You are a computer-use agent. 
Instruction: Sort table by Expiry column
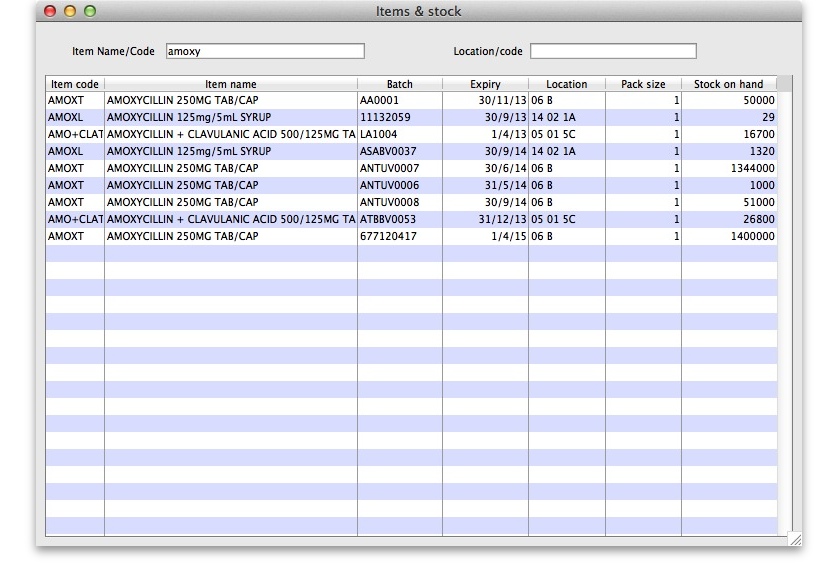click(x=485, y=84)
